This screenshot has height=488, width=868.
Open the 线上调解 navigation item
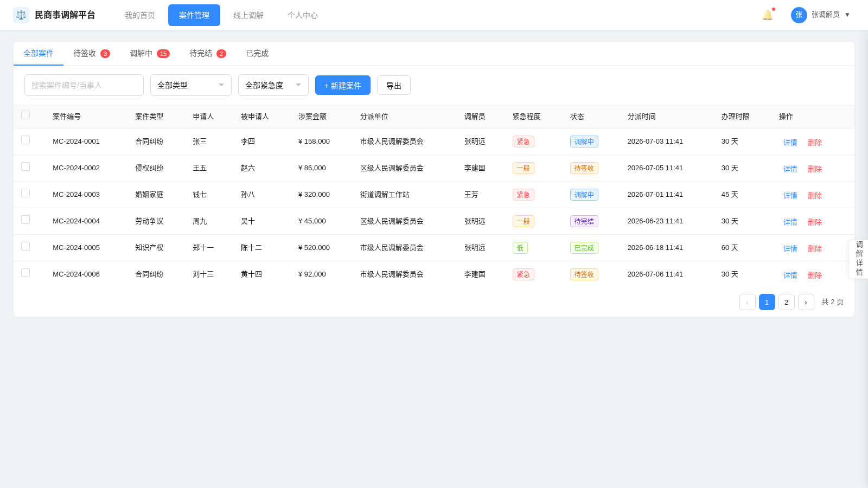[248, 15]
